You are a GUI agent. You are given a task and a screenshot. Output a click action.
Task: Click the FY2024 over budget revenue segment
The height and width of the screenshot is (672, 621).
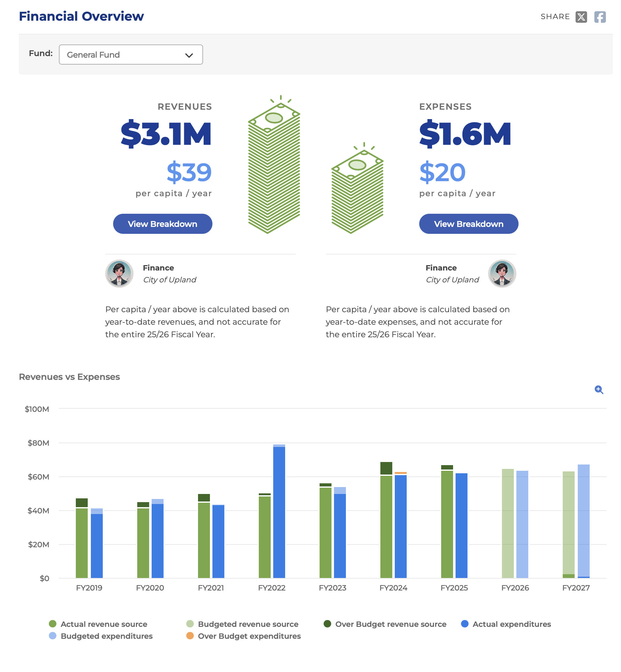[386, 468]
